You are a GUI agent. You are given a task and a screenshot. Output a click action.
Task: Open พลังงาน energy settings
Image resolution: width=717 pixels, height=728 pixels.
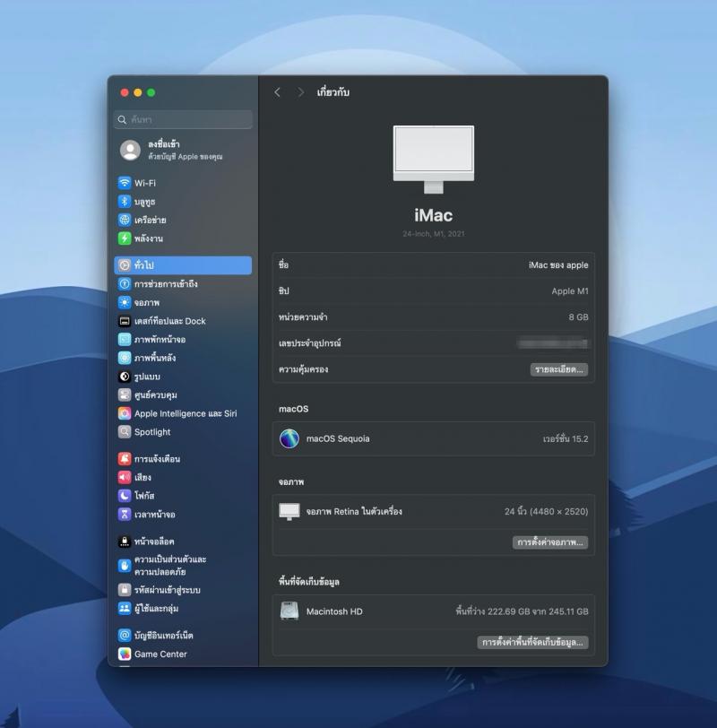point(148,238)
